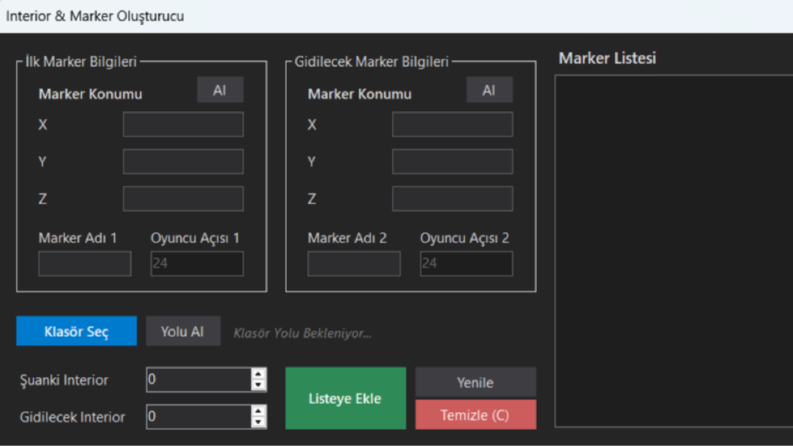793x446 pixels.
Task: Focus the Y field in Gidilecek Marker Bilgileri
Action: (452, 161)
